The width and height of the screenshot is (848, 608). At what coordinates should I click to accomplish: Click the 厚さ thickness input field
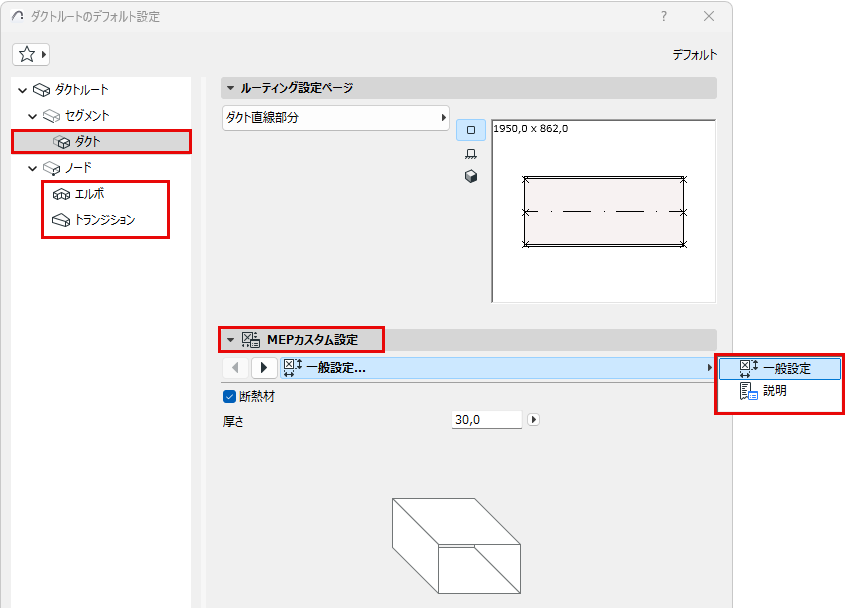(486, 419)
